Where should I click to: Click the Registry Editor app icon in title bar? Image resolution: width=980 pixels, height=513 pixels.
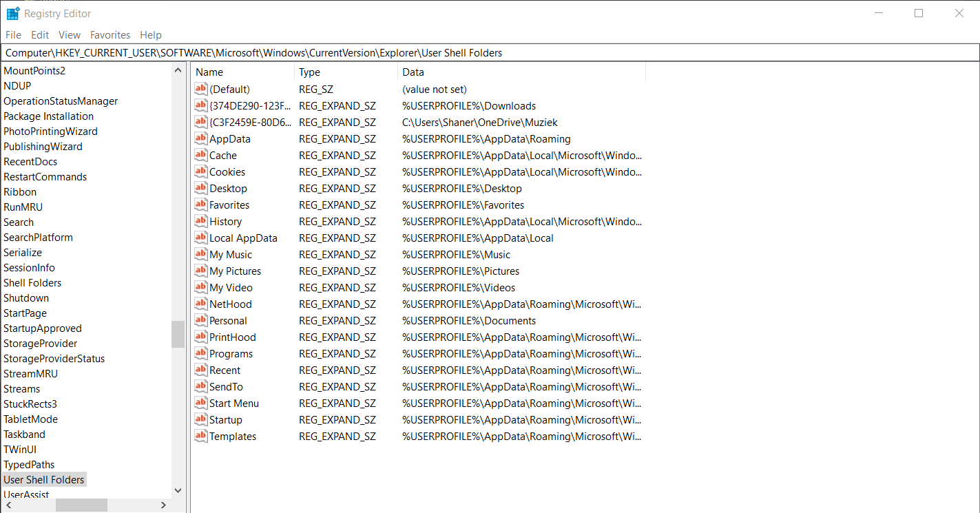[13, 13]
